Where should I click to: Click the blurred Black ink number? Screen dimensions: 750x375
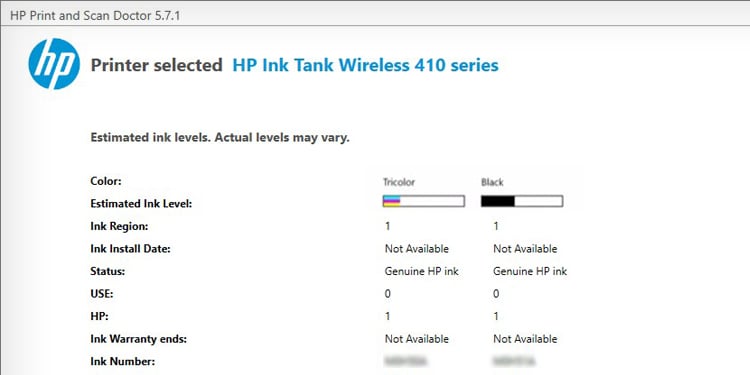coord(514,361)
